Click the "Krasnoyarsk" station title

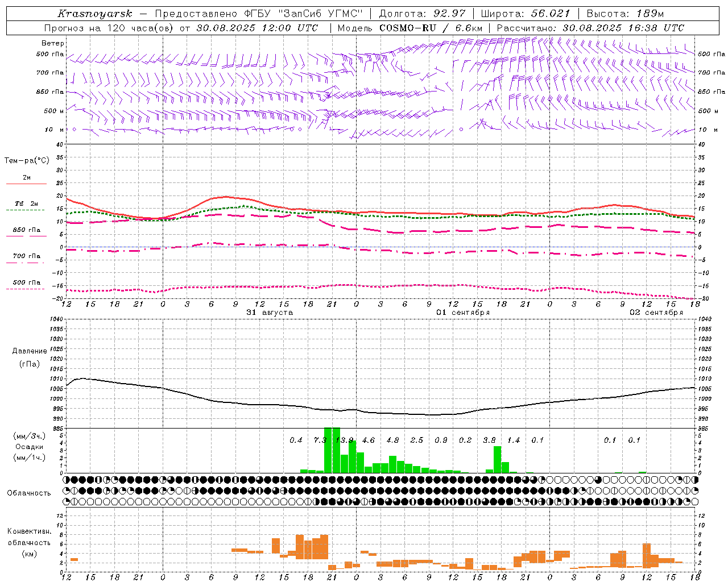(95, 14)
